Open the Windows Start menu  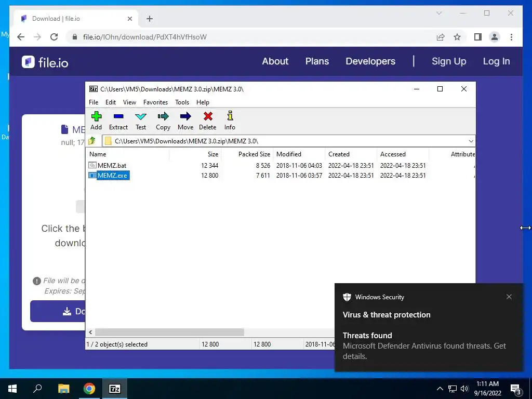click(12, 389)
